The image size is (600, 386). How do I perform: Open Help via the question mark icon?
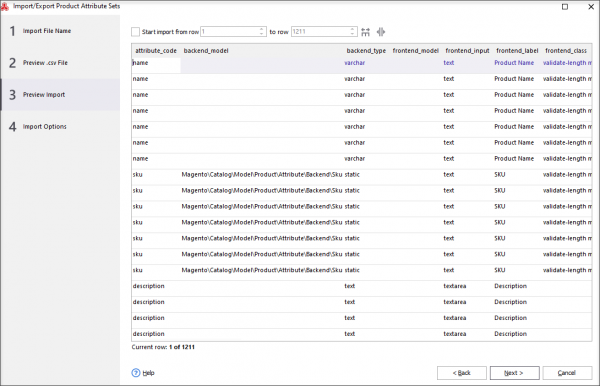tap(136, 373)
